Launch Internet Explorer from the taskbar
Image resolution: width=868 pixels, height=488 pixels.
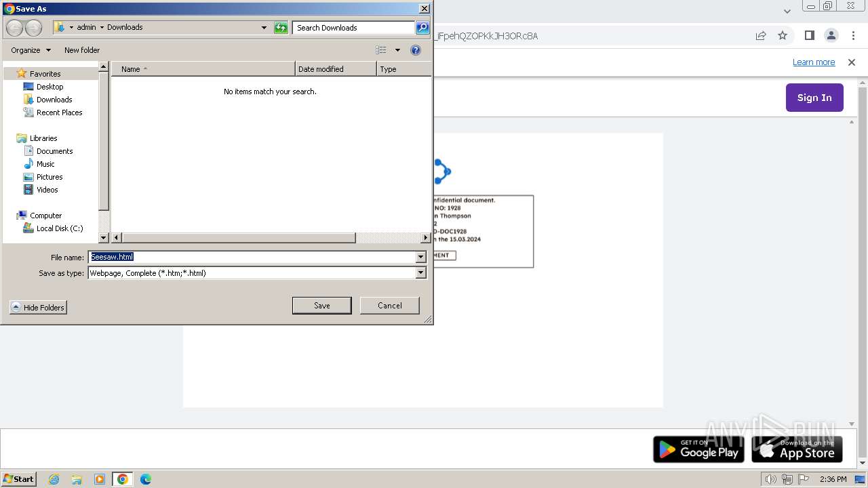coord(54,479)
